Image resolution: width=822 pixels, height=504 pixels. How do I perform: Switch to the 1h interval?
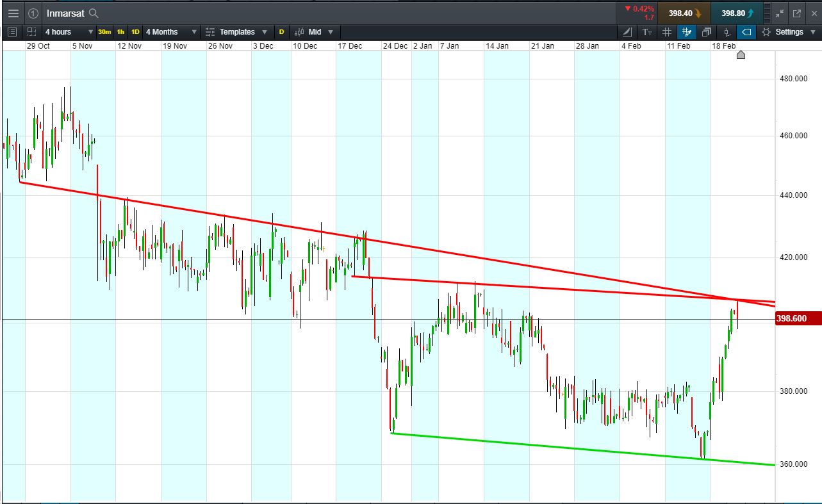120,32
